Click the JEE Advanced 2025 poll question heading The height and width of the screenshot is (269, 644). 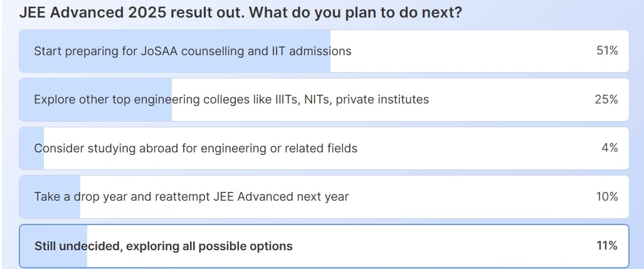pos(240,13)
